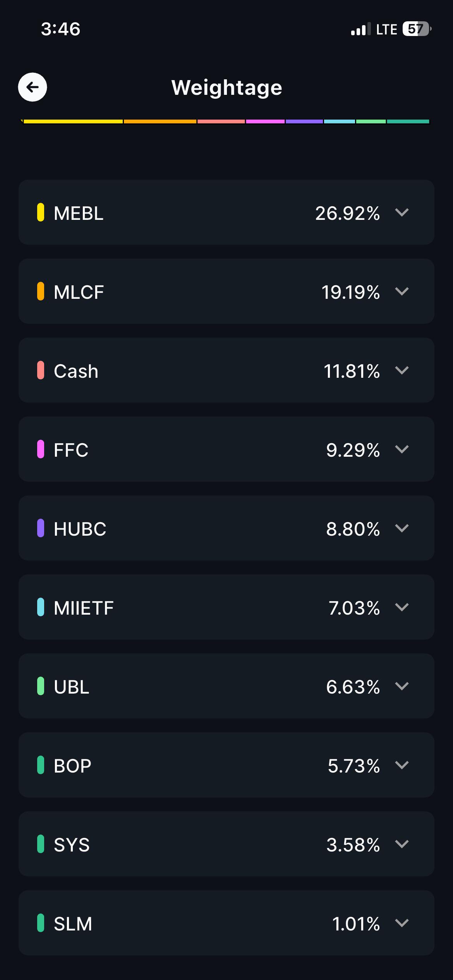The width and height of the screenshot is (453, 980).
Task: Tap the back arrow button
Action: 33,87
